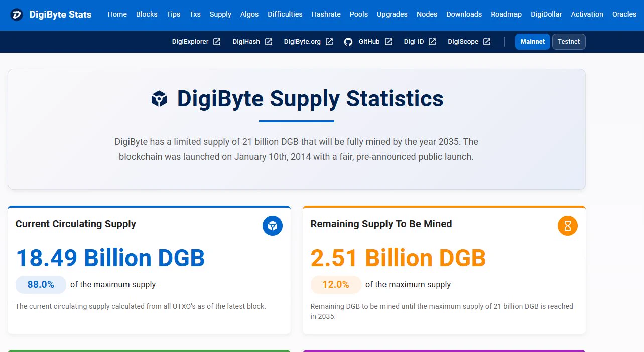Viewport: 644px width, 352px height.
Task: Click the Remaining Supply To Be Mined title
Action: pos(381,224)
